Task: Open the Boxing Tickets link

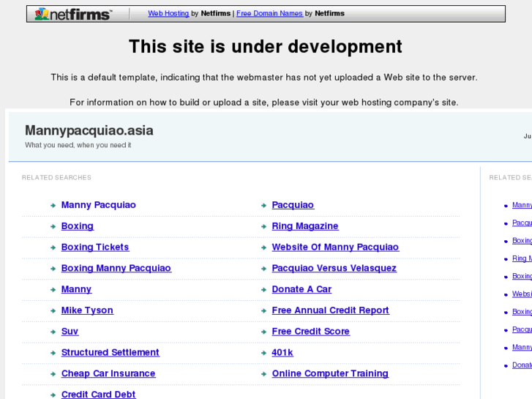Action: [95, 247]
